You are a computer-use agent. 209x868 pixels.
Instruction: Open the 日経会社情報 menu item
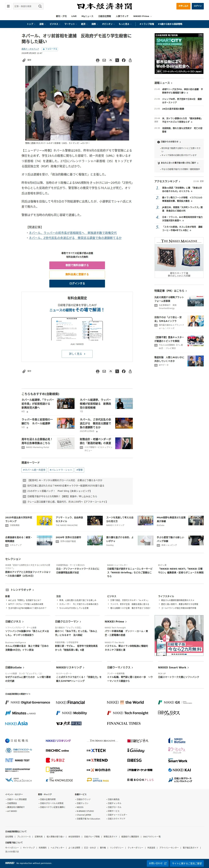point(104,16)
